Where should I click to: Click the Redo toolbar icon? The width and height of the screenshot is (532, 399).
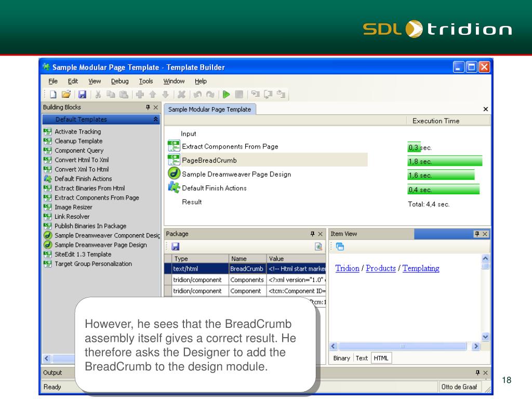click(x=210, y=95)
